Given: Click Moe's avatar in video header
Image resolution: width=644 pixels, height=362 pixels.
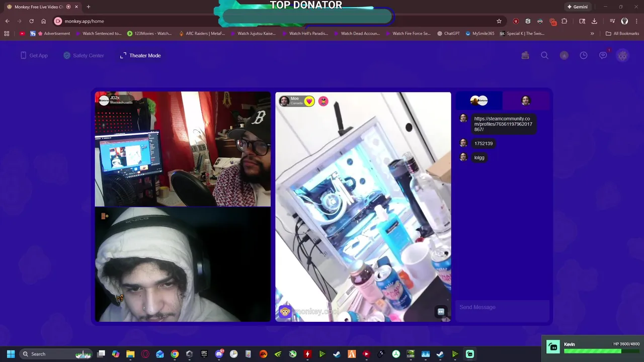Looking at the screenshot, I should tap(284, 101).
